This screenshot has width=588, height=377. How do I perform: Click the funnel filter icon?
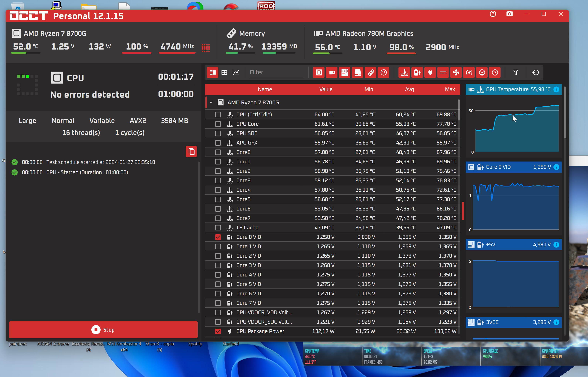pyautogui.click(x=516, y=72)
